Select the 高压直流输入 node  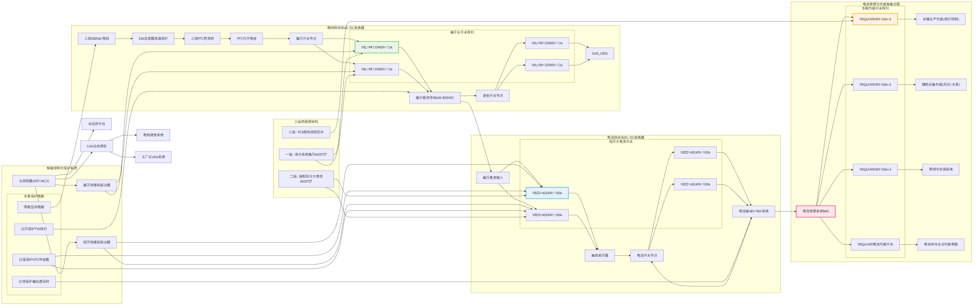pos(493,178)
